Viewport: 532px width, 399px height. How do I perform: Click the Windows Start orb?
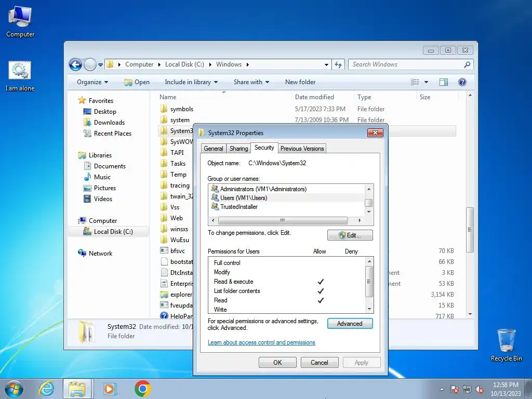pyautogui.click(x=14, y=389)
